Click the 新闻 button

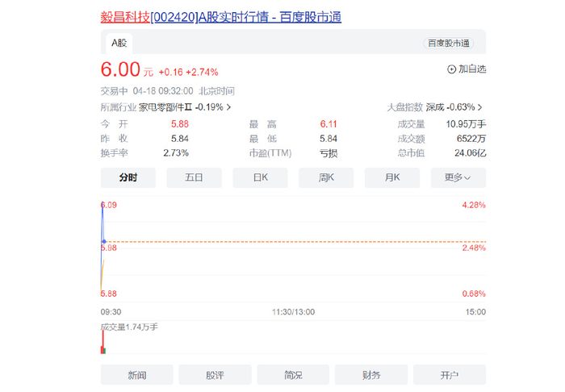137,375
